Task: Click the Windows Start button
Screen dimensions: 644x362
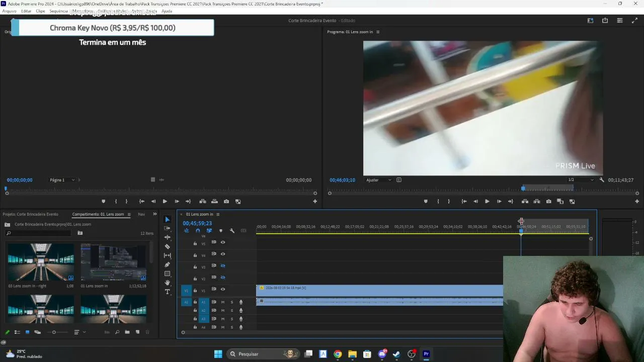Action: coord(218,354)
